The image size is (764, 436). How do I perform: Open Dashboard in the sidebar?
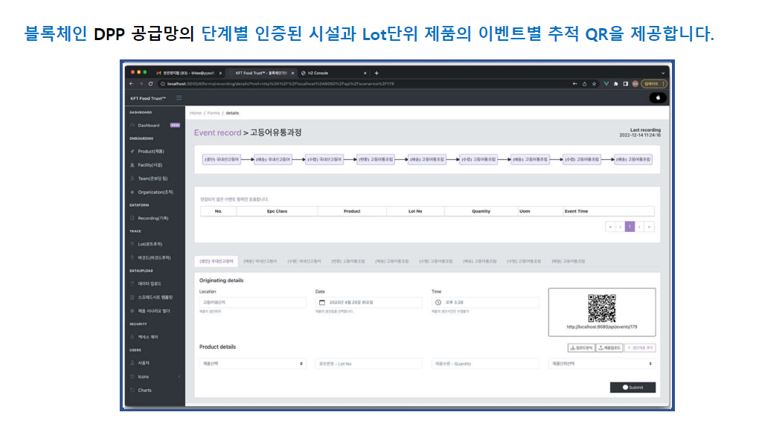148,125
